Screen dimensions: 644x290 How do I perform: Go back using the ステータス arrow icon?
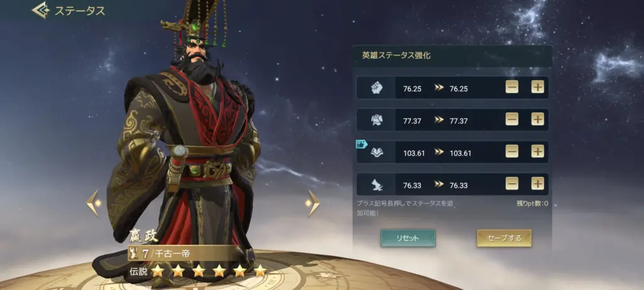point(41,10)
